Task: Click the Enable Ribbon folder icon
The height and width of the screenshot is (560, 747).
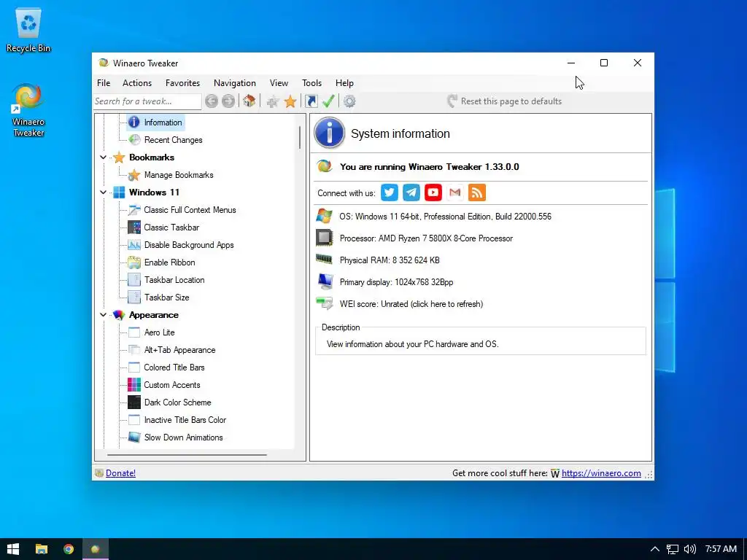Action: point(134,262)
